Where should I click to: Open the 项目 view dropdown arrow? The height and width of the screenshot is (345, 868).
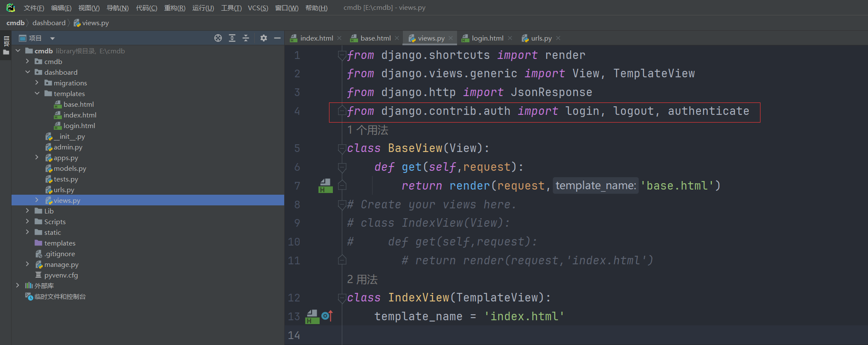click(52, 38)
